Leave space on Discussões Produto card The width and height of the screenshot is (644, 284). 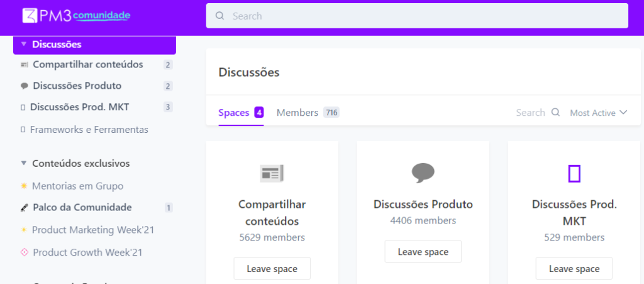[x=423, y=251]
